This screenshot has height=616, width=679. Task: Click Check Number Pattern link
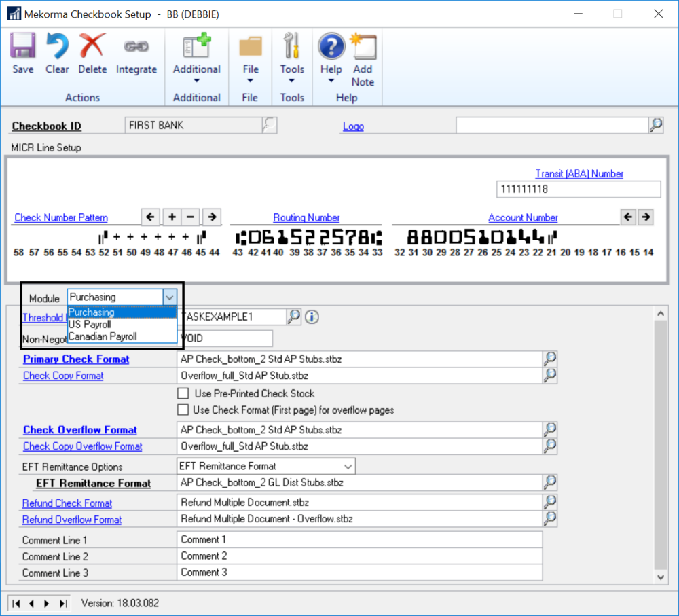[61, 217]
